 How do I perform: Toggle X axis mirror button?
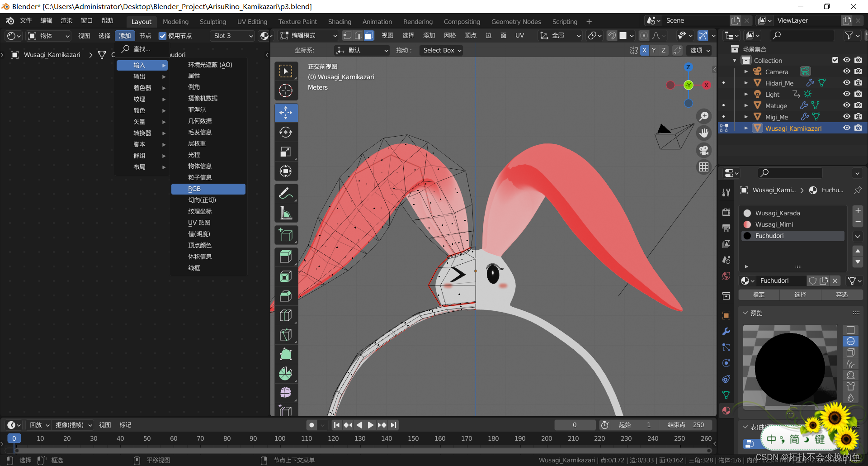pyautogui.click(x=644, y=50)
